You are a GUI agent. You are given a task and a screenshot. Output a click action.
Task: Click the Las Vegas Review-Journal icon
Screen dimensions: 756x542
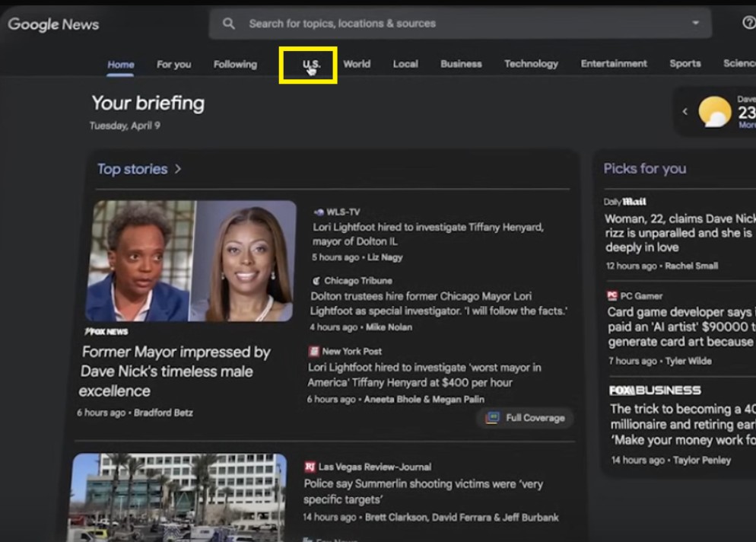pyautogui.click(x=310, y=466)
